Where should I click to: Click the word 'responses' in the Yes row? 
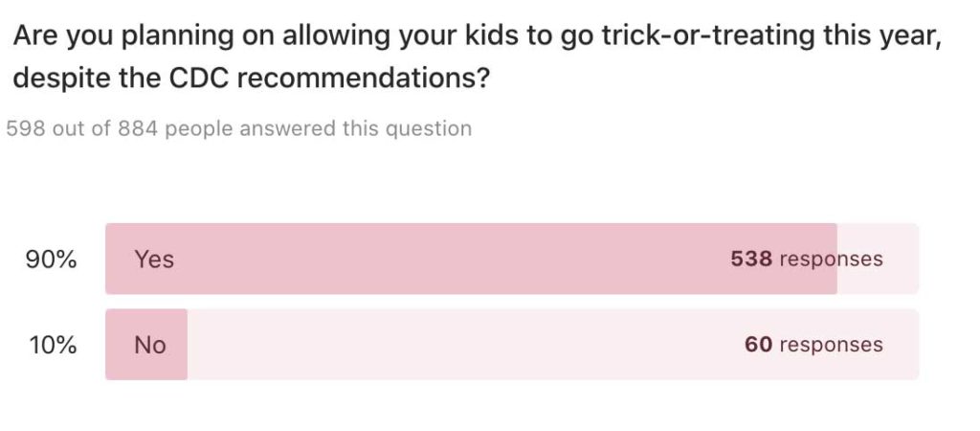[831, 259]
